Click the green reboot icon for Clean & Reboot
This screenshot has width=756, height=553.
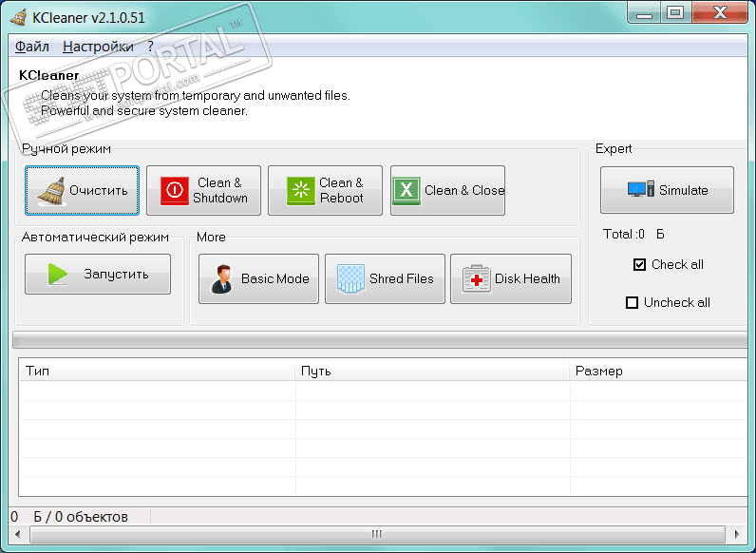click(x=300, y=191)
